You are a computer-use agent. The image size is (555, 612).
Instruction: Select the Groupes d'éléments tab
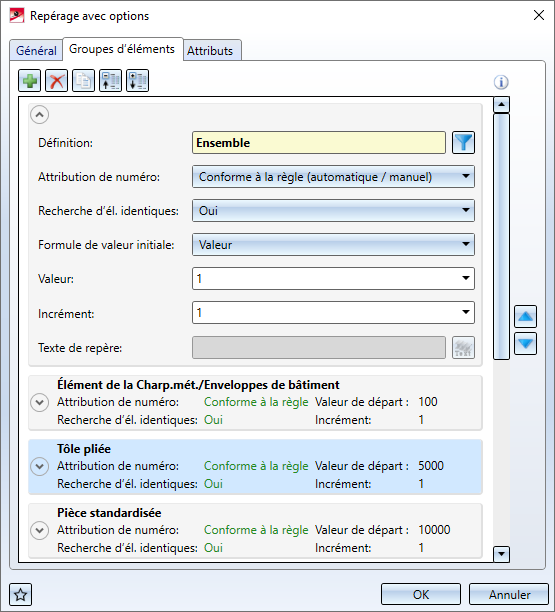click(x=122, y=49)
